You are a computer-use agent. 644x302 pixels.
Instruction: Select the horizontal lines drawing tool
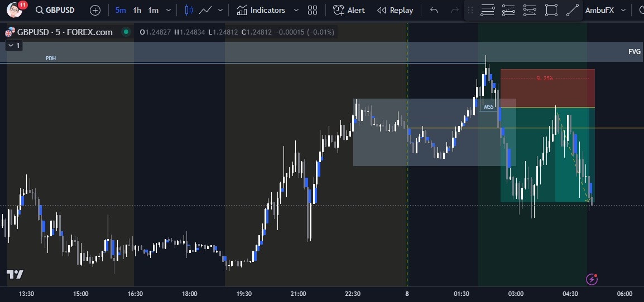point(488,10)
